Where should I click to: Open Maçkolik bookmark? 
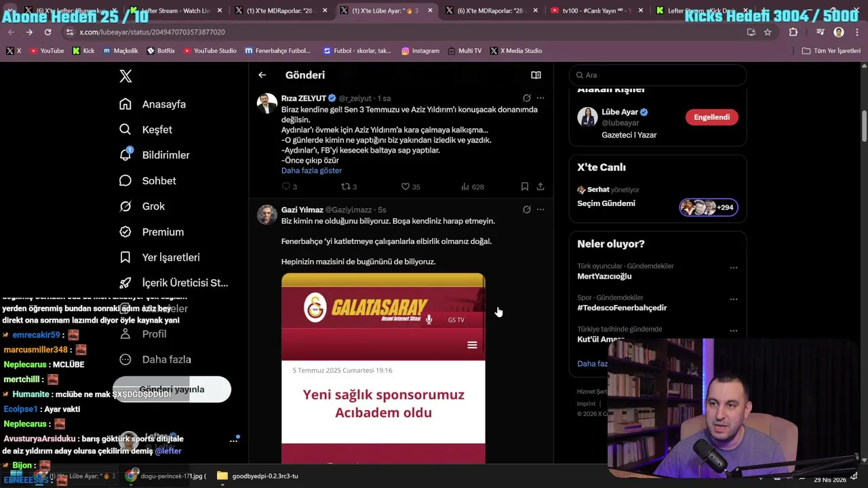120,51
